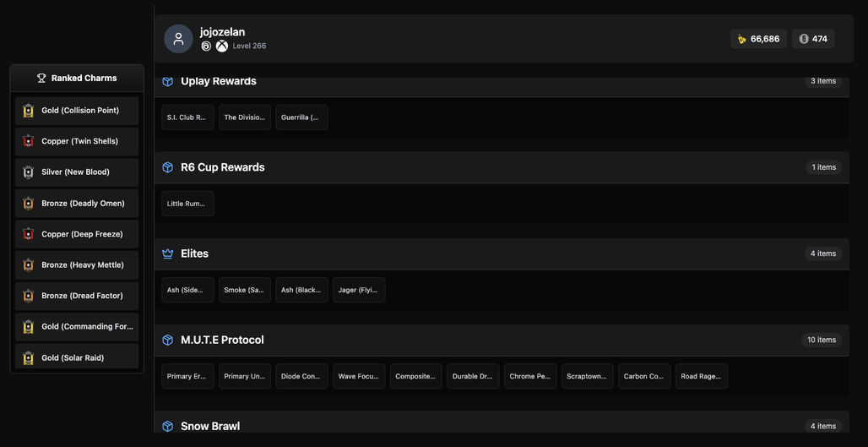Click the Level 266 text
Image resolution: width=868 pixels, height=447 pixels.
[x=249, y=46]
